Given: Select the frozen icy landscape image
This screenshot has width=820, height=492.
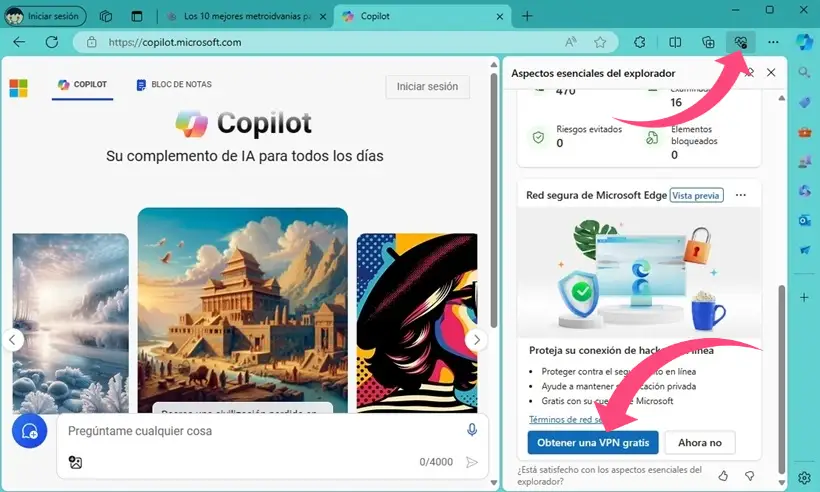Looking at the screenshot, I should pos(71,323).
